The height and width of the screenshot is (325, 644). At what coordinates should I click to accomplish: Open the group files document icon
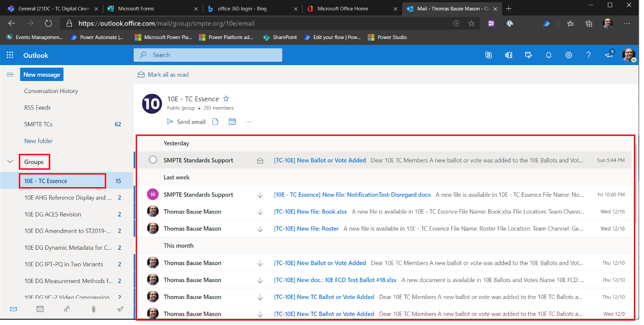pyautogui.click(x=215, y=122)
